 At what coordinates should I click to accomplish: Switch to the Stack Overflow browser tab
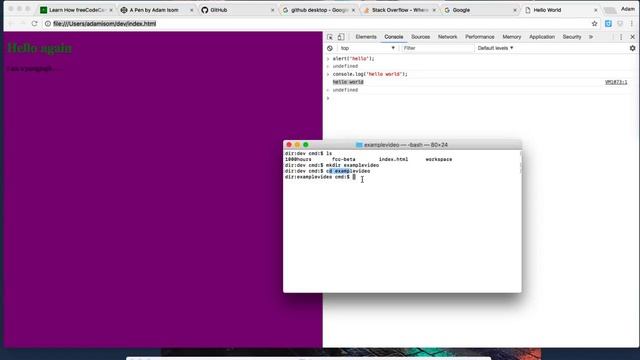(400, 10)
